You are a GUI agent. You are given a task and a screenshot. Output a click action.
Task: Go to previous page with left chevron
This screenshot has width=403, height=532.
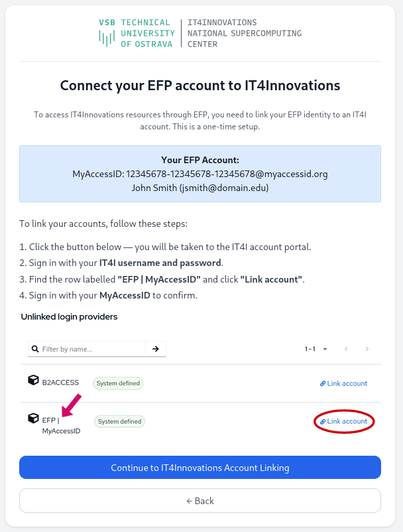tap(345, 349)
